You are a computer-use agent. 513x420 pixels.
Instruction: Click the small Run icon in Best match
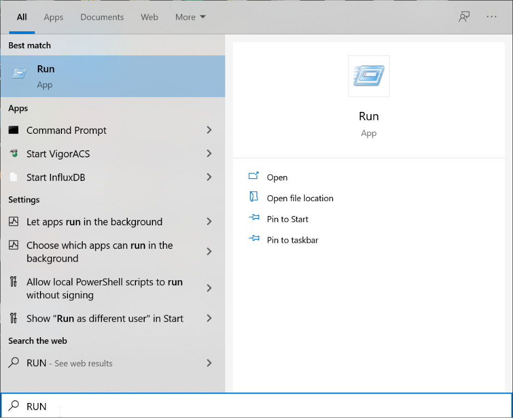tap(19, 73)
